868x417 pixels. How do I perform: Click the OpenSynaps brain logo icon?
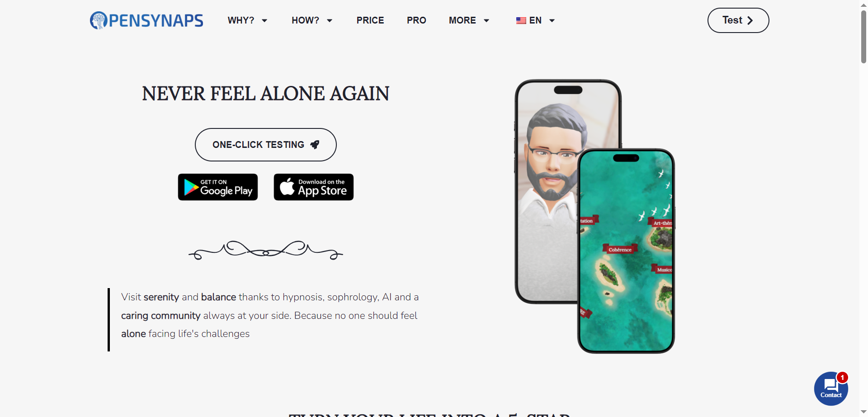pyautogui.click(x=99, y=20)
